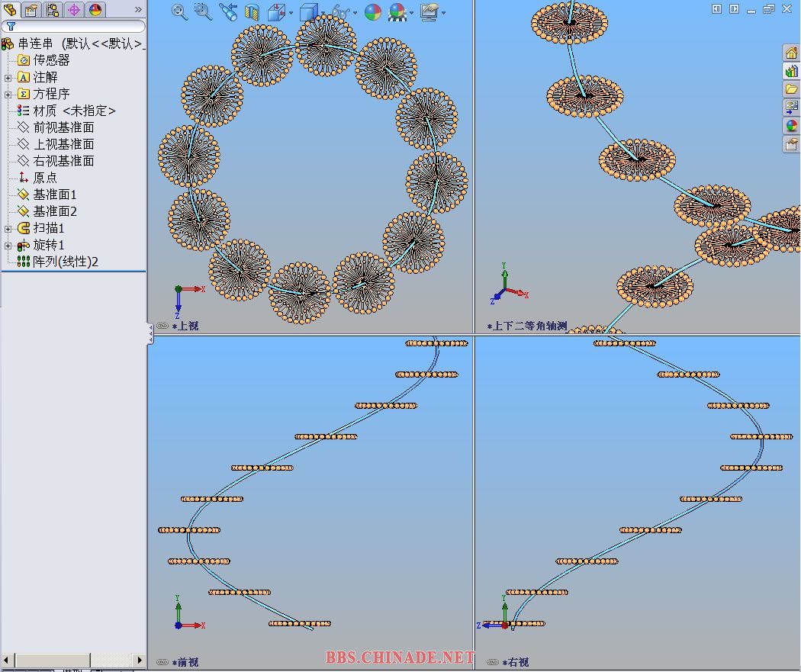The image size is (801, 672).
Task: Expand the 扫描1 feature node
Action: pos(8,228)
